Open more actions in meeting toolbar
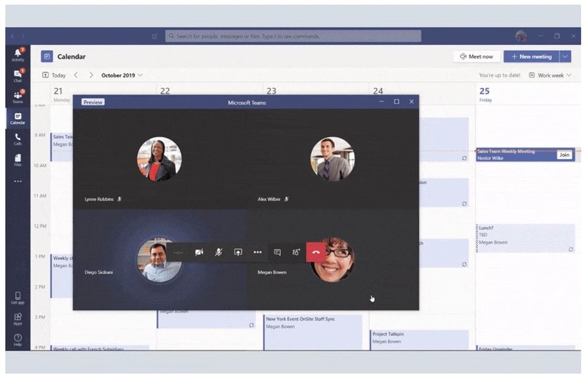Image resolution: width=588 pixels, height=379 pixels. click(x=257, y=252)
